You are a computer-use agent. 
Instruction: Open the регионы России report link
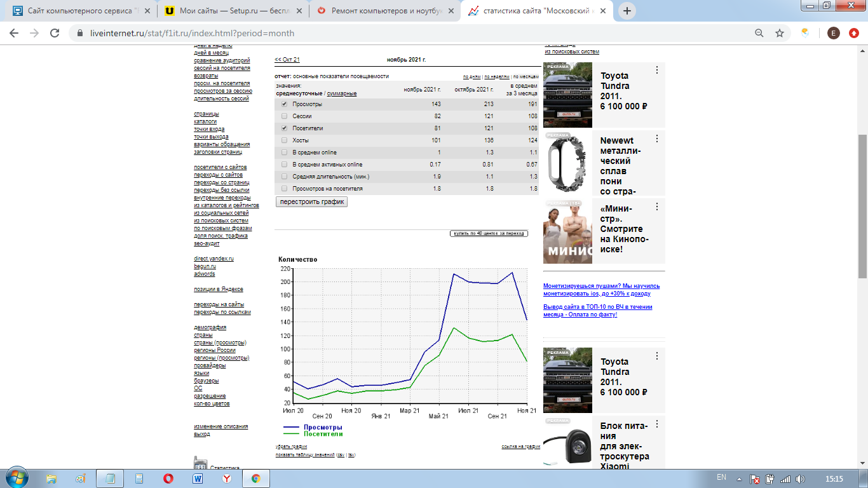pyautogui.click(x=215, y=350)
